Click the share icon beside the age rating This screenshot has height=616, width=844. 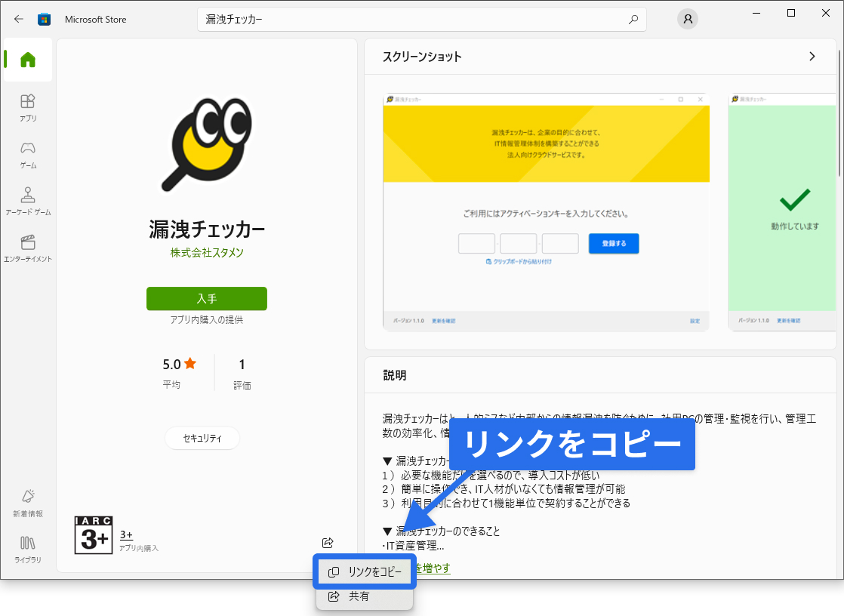click(x=328, y=543)
